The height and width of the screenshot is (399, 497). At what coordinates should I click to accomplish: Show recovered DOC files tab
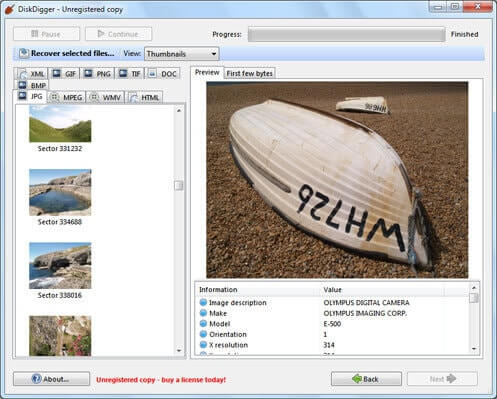pos(162,73)
